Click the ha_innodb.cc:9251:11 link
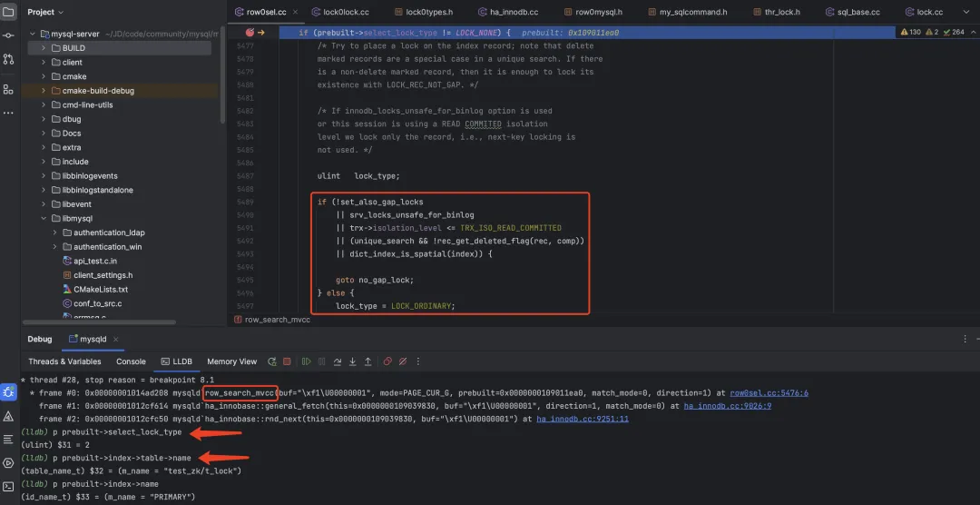980x505 pixels. click(x=583, y=419)
